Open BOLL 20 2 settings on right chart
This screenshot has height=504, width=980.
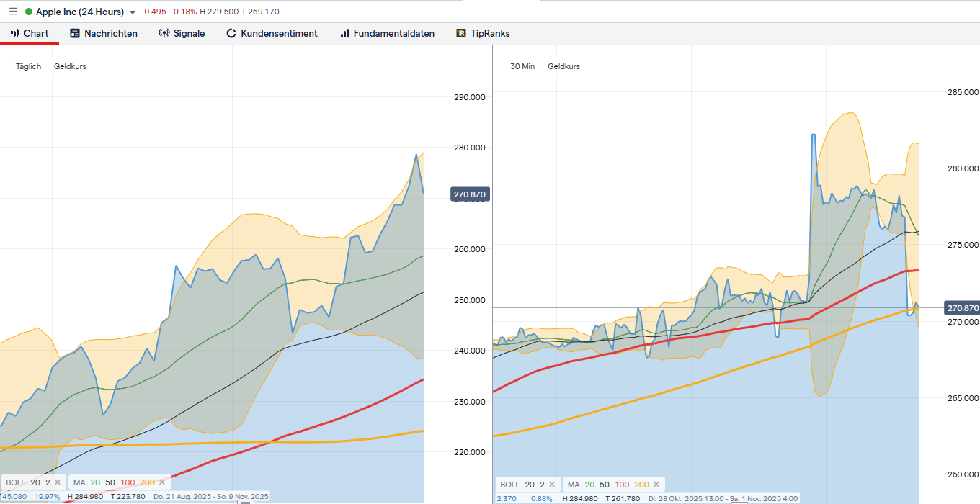(x=522, y=485)
